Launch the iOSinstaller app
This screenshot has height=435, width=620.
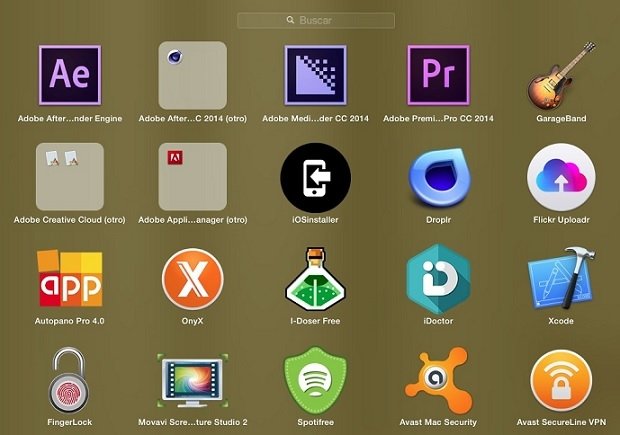point(316,178)
